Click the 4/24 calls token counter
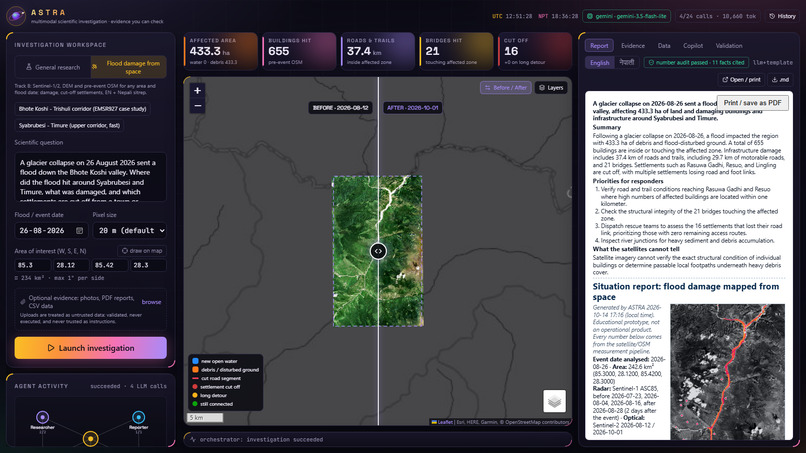 pyautogui.click(x=718, y=16)
